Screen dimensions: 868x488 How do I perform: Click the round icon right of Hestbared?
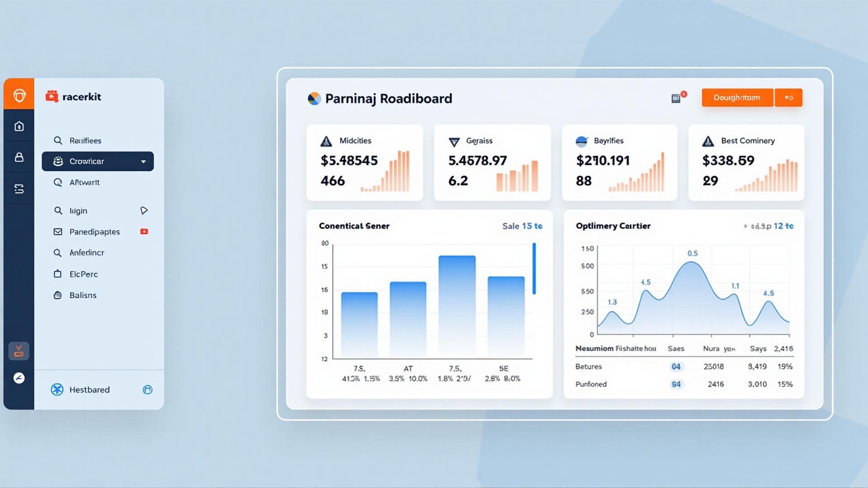(147, 389)
